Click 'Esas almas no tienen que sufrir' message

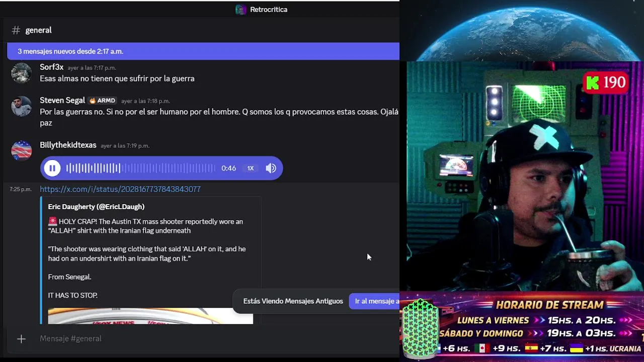click(x=117, y=78)
